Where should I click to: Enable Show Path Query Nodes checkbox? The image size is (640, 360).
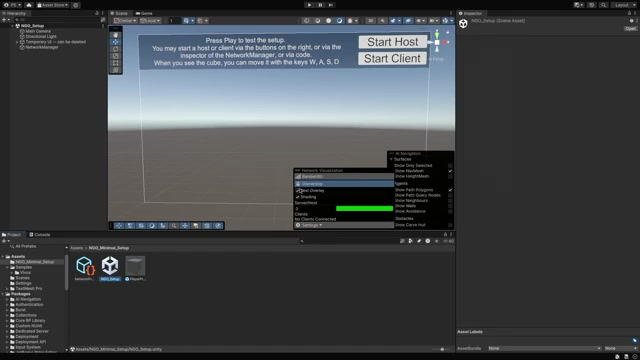click(450, 195)
